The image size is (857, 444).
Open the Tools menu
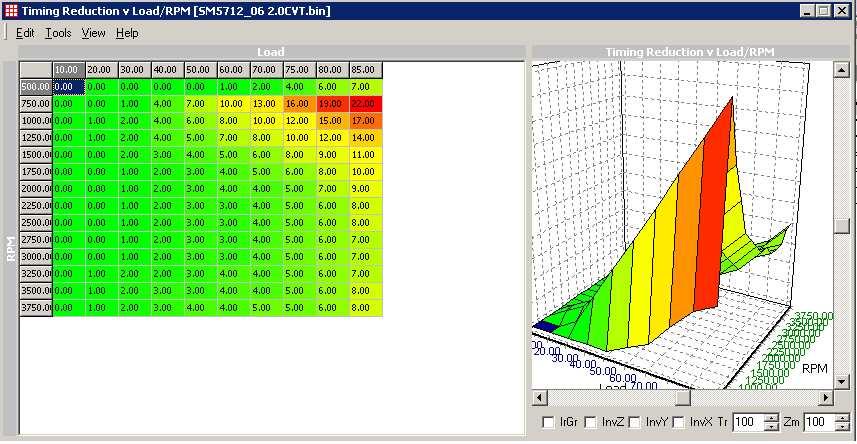58,33
